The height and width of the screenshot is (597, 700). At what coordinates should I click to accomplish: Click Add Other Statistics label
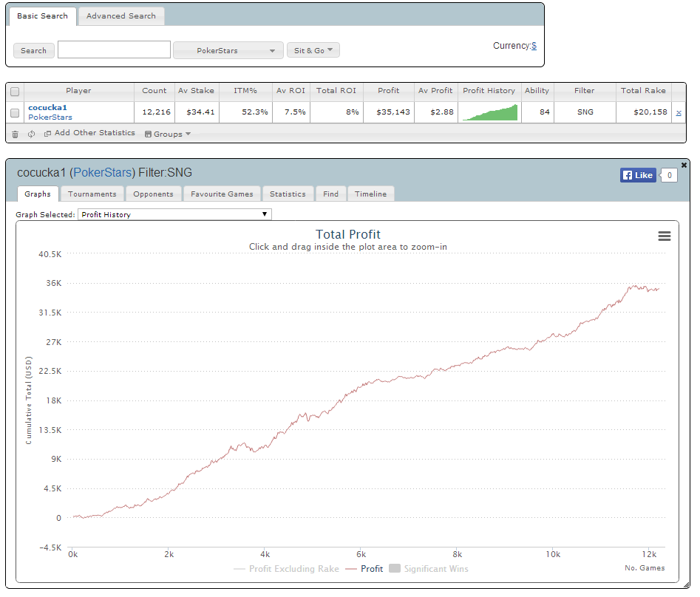[95, 133]
